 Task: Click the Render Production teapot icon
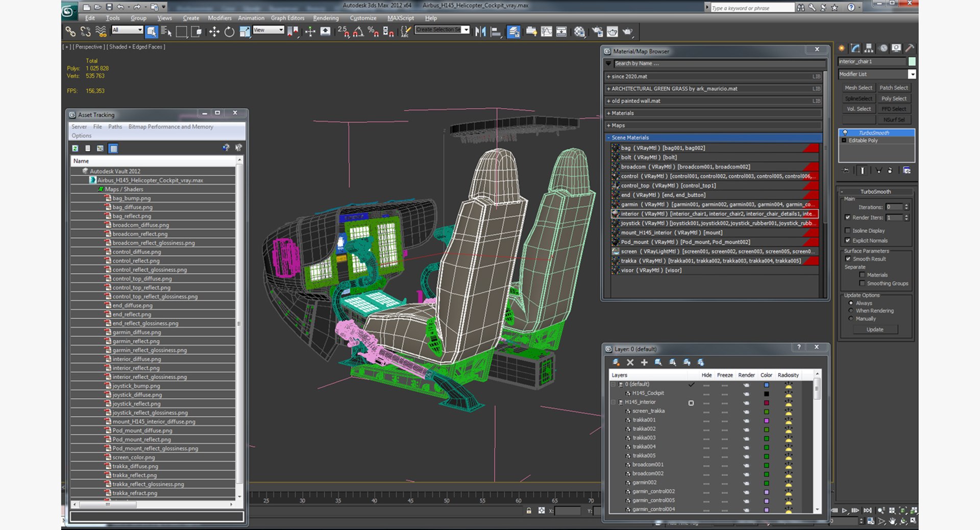627,32
